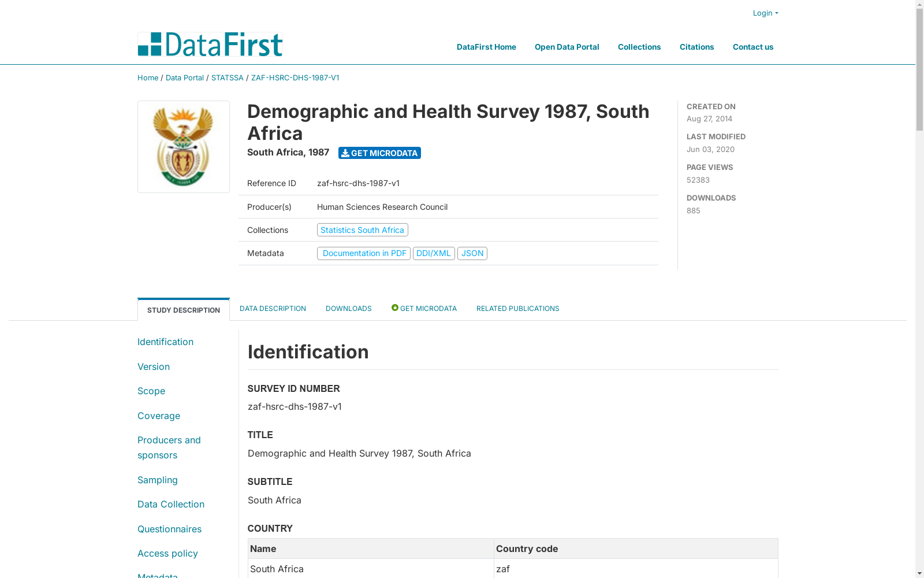Switch to the Data Description tab
The width and height of the screenshot is (924, 578).
click(273, 309)
